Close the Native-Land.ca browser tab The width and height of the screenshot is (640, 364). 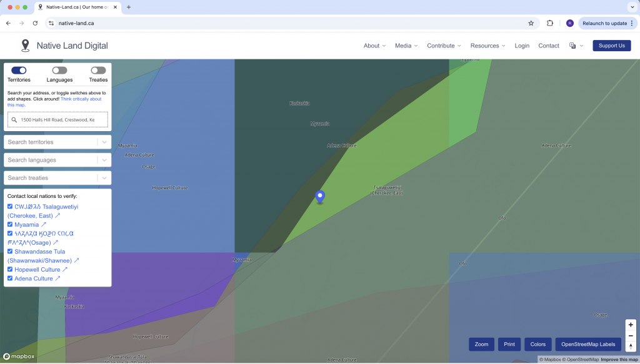click(116, 7)
